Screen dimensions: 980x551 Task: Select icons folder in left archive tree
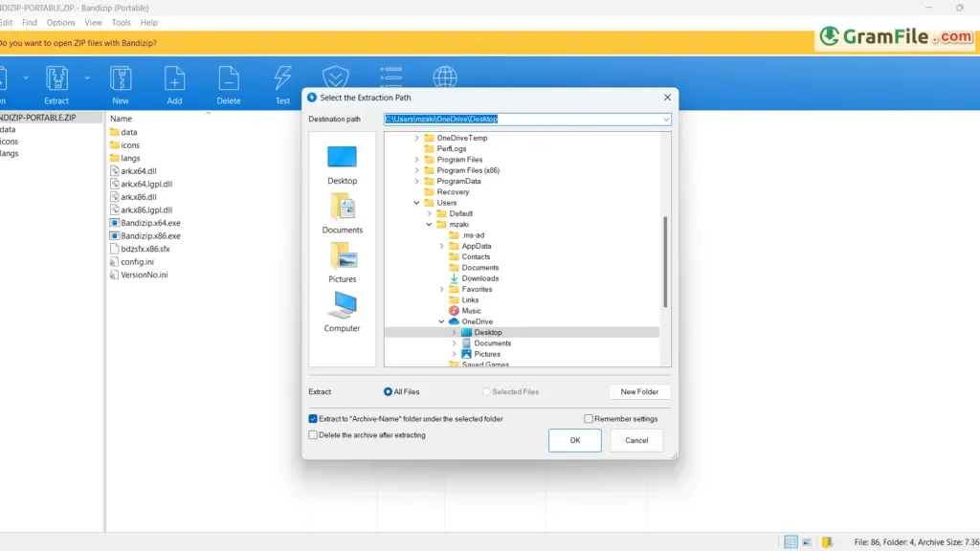[x=9, y=142]
